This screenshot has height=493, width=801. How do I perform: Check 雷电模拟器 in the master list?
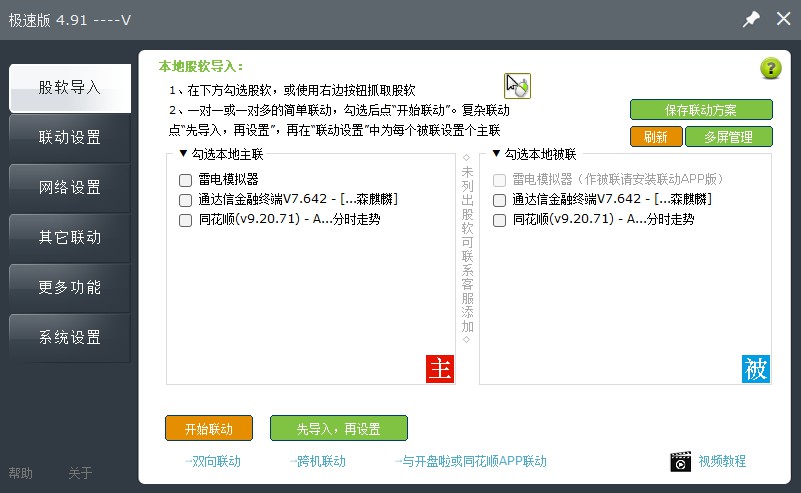[185, 180]
